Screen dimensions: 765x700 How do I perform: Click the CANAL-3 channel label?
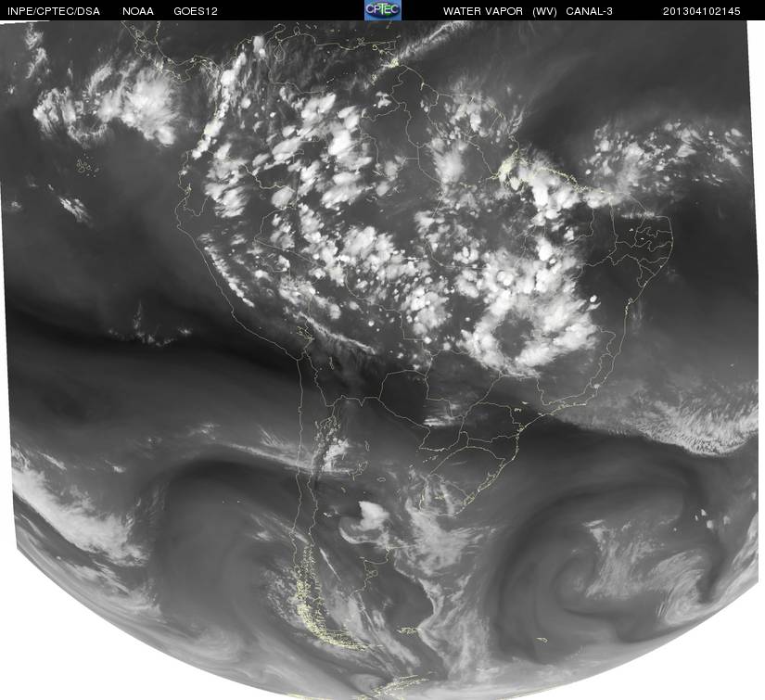click(x=589, y=11)
